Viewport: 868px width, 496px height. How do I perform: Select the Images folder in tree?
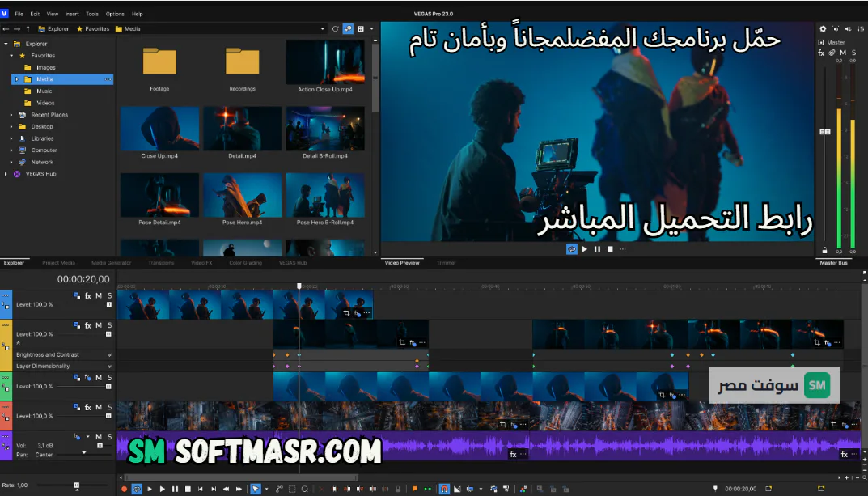(46, 67)
